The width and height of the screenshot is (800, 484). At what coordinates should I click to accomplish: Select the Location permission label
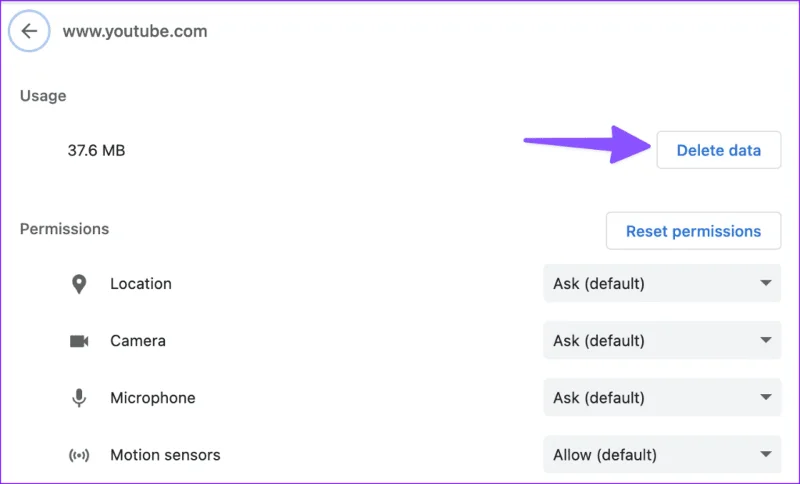tap(141, 284)
